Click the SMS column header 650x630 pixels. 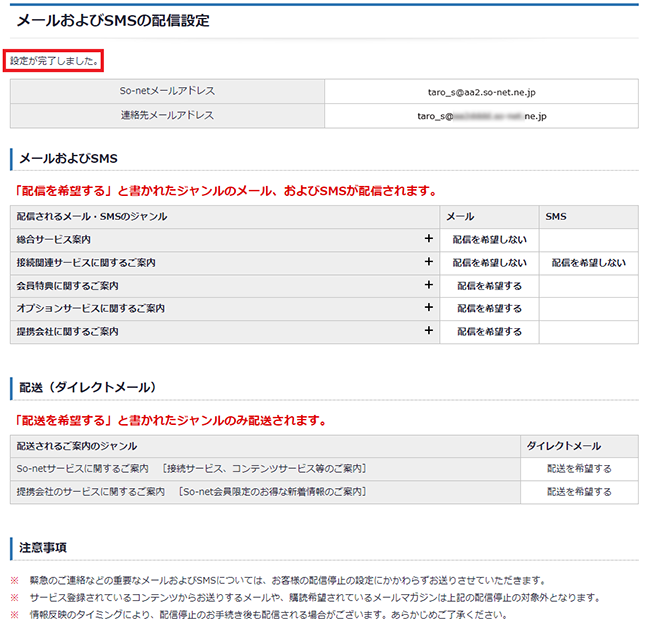point(556,216)
